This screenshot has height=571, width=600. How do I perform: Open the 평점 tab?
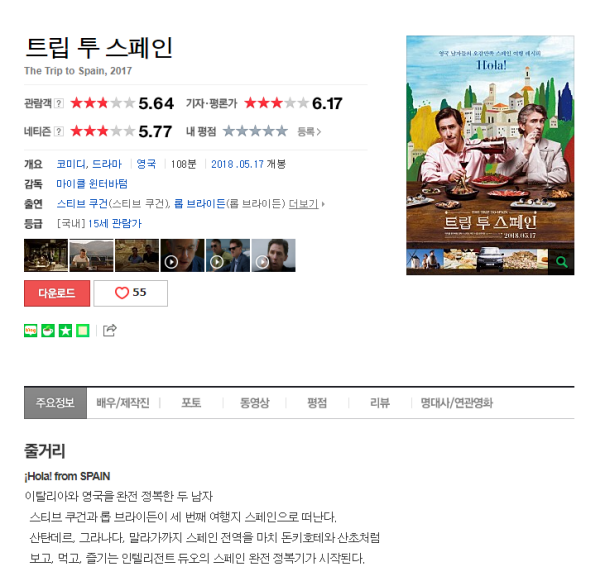(x=317, y=403)
